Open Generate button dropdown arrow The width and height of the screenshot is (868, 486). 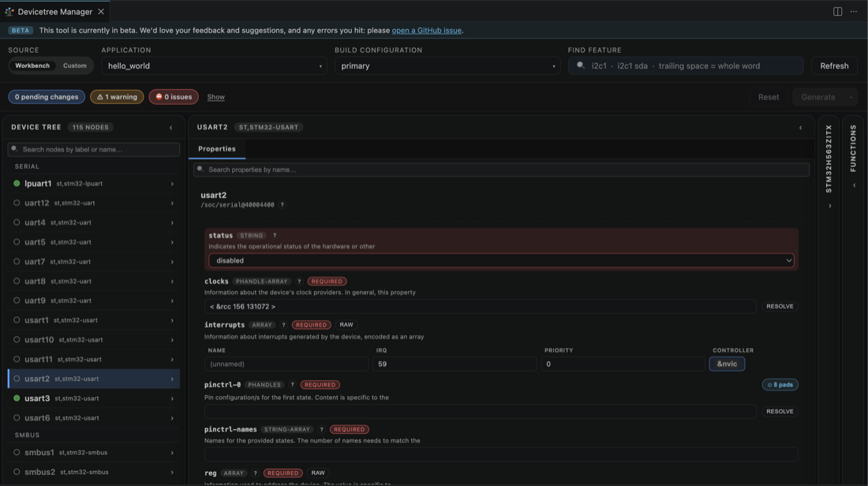[x=851, y=97]
